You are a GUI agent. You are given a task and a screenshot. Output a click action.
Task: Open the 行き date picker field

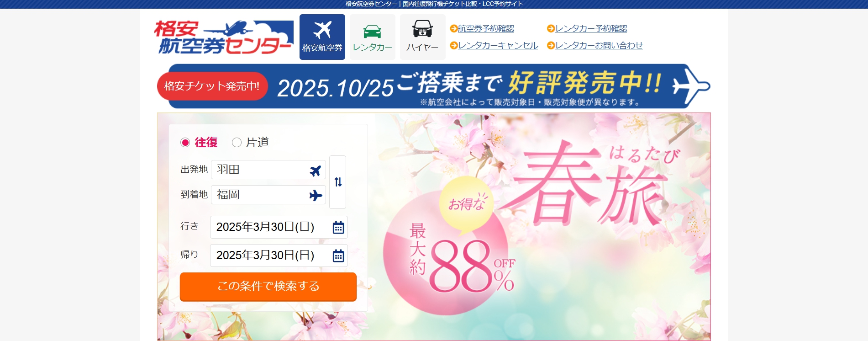tap(279, 227)
